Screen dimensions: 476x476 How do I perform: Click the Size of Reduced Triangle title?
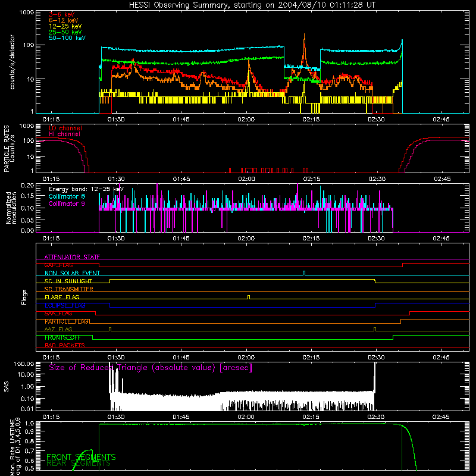(151, 368)
